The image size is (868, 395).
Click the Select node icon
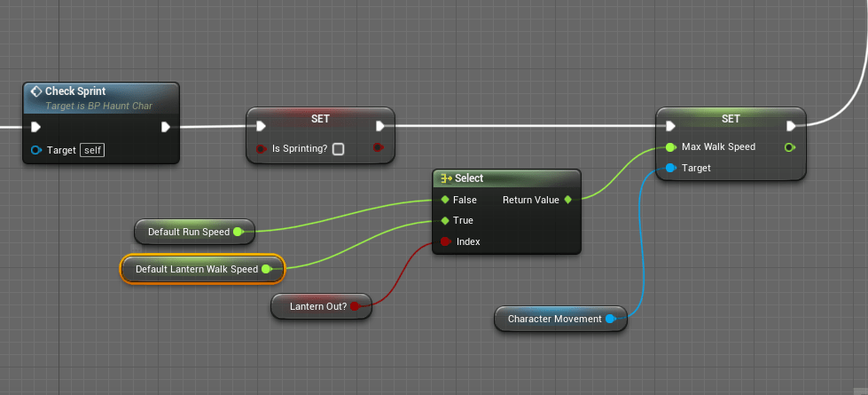click(446, 178)
